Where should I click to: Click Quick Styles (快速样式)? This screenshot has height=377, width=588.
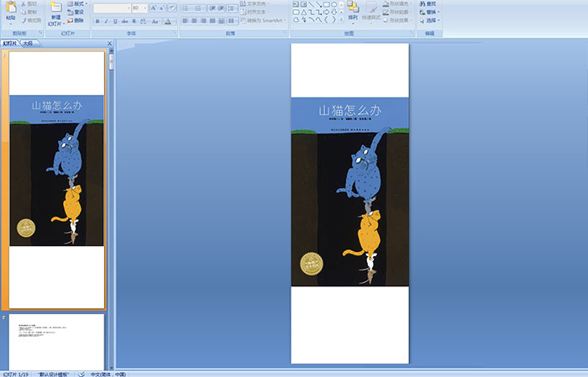pos(371,13)
